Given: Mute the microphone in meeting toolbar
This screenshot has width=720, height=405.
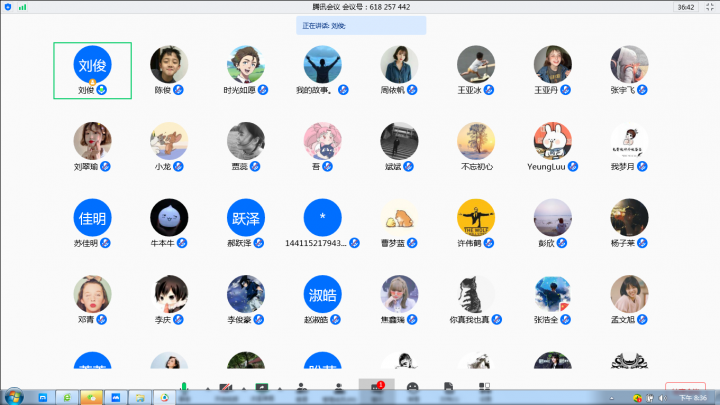Looking at the screenshot, I should click(184, 386).
